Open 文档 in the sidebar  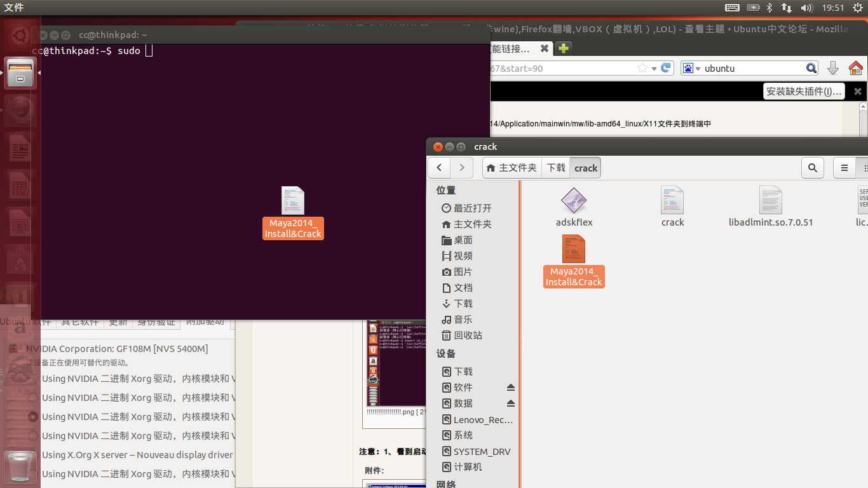(457, 287)
